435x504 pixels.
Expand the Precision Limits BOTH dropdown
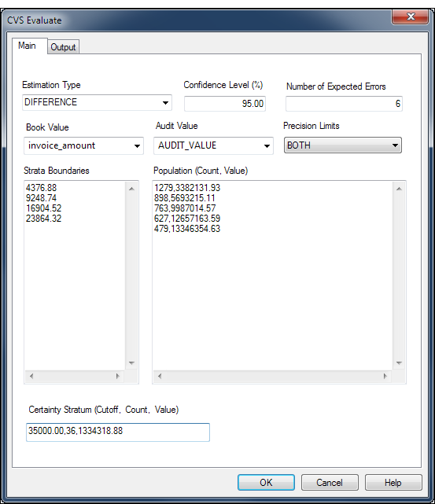pos(343,145)
